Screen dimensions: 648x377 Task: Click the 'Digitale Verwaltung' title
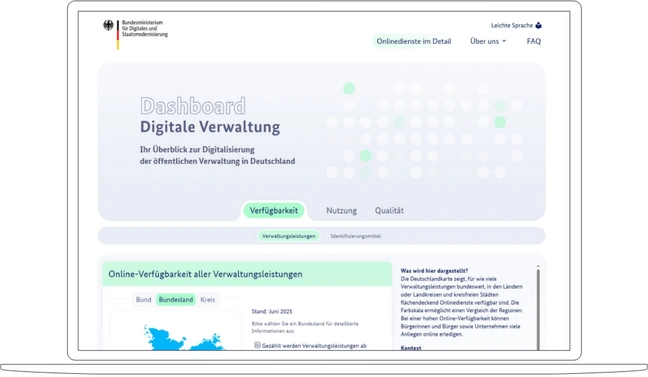[x=210, y=127]
